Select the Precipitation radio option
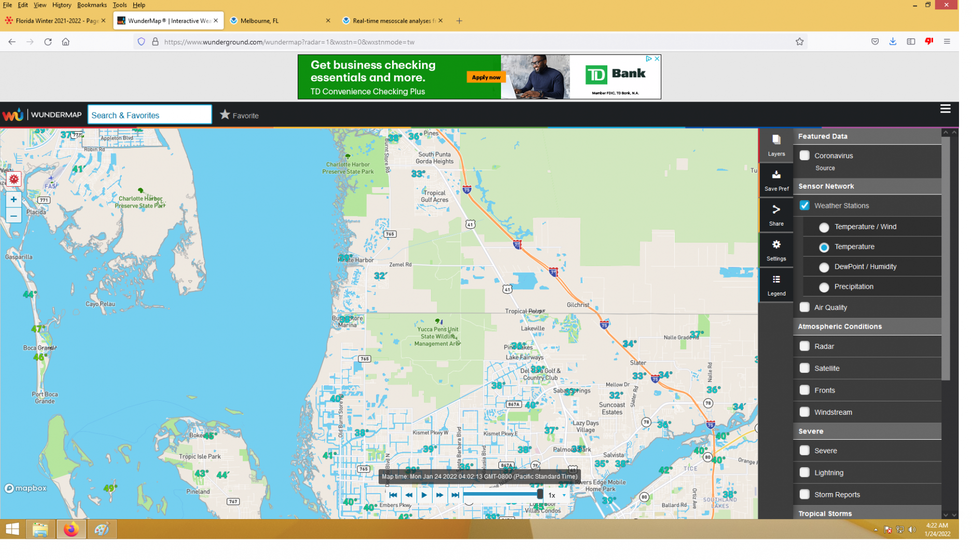The height and width of the screenshot is (560, 972). point(835,291)
